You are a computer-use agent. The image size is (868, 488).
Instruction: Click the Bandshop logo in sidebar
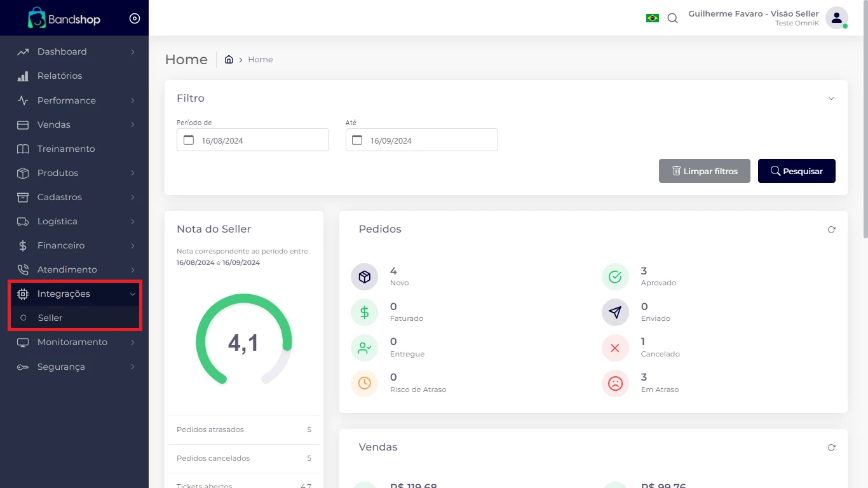pos(64,18)
